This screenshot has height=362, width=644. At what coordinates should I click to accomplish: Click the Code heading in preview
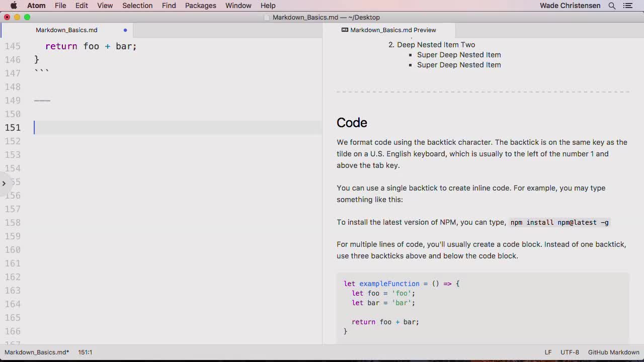pyautogui.click(x=352, y=123)
